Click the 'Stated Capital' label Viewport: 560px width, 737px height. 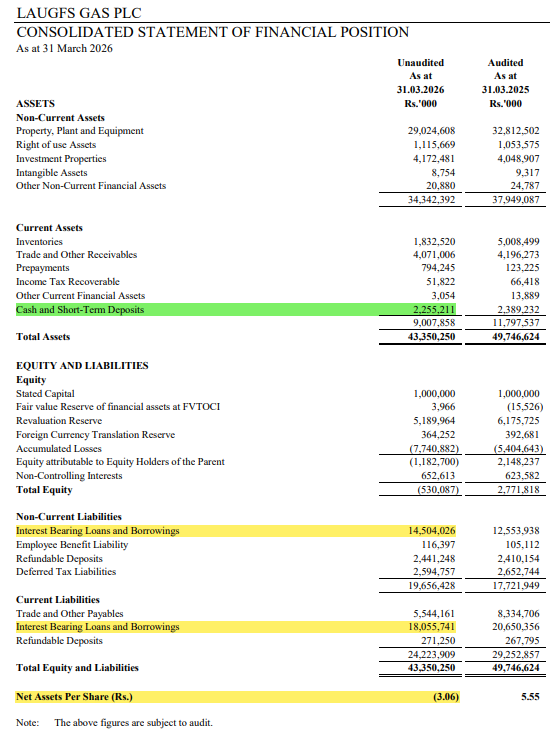45,394
